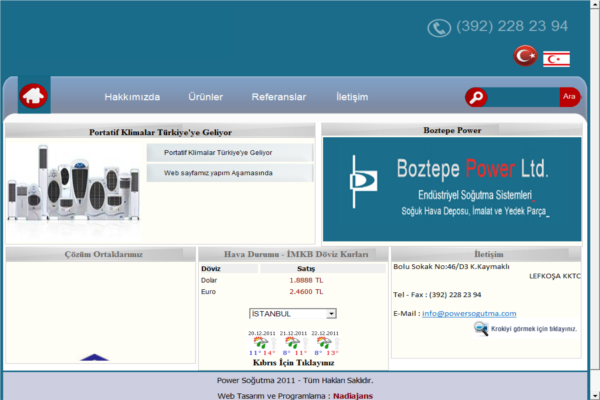
Task: Click the Boztepe Power logo emblem
Action: [x=363, y=181]
